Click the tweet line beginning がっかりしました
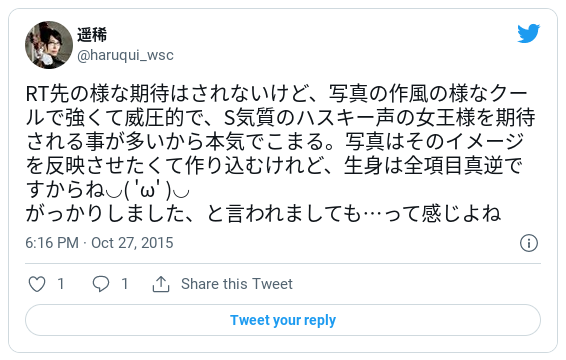Image resolution: width=566 pixels, height=360 pixels. point(263,214)
